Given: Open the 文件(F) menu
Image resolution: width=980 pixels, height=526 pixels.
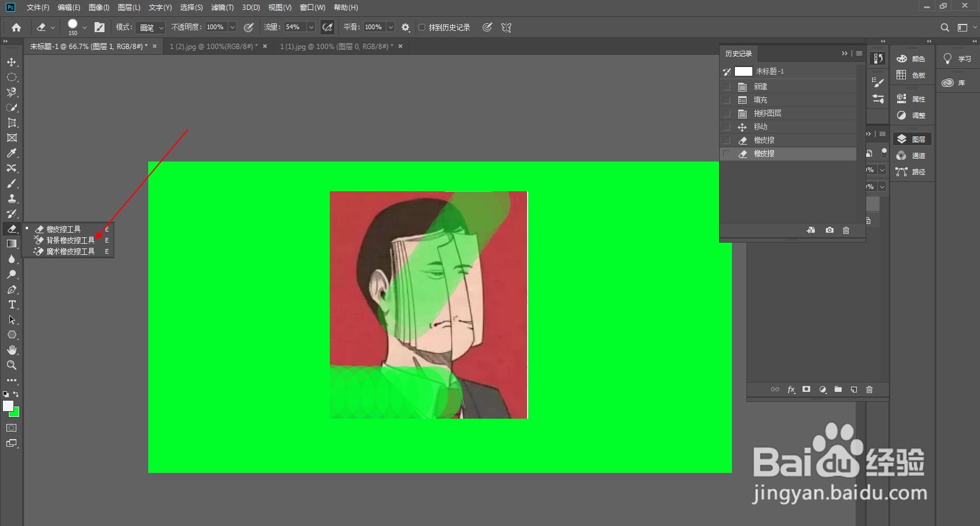Looking at the screenshot, I should point(38,8).
